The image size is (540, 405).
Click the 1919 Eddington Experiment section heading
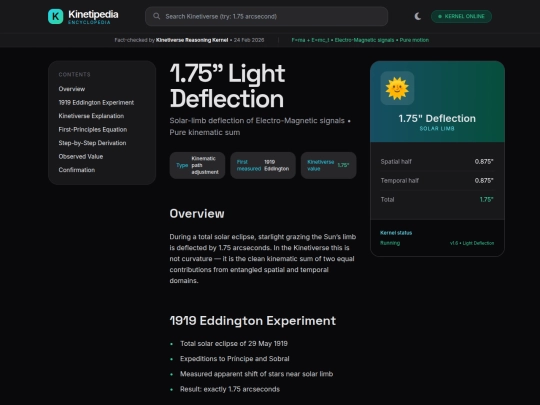click(252, 321)
